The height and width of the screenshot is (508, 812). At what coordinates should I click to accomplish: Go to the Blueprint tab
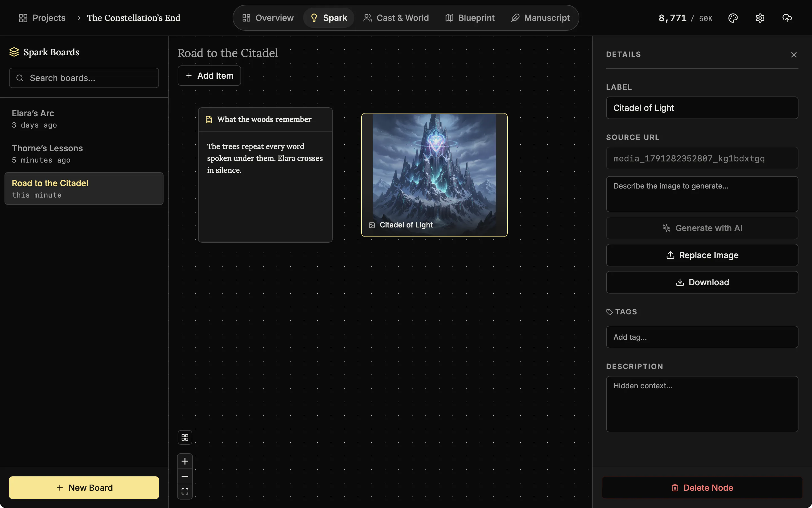(x=470, y=18)
